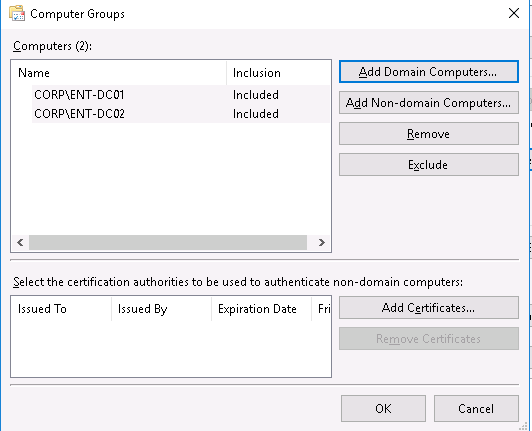Screen dimensions: 532x431
Task: Sort certificates by Issued To column
Action: pos(61,309)
